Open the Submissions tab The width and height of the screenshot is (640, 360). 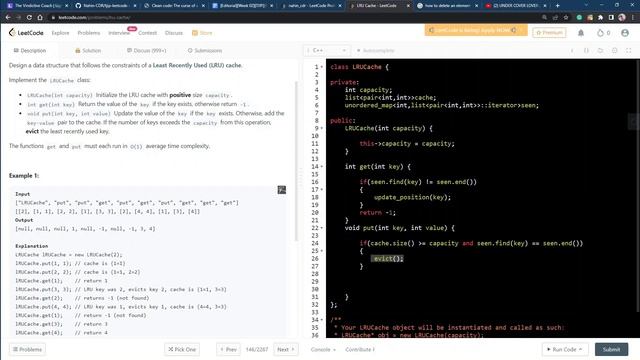204,51
